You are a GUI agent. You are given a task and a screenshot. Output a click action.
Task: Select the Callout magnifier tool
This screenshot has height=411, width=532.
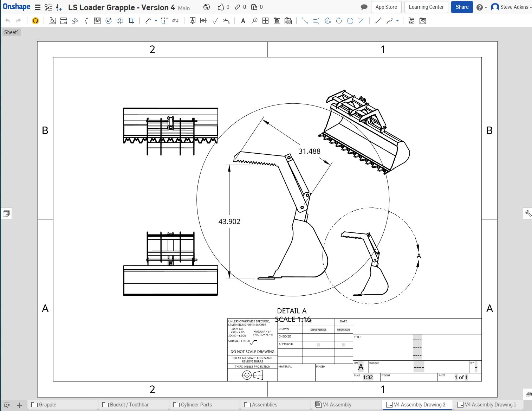click(254, 21)
